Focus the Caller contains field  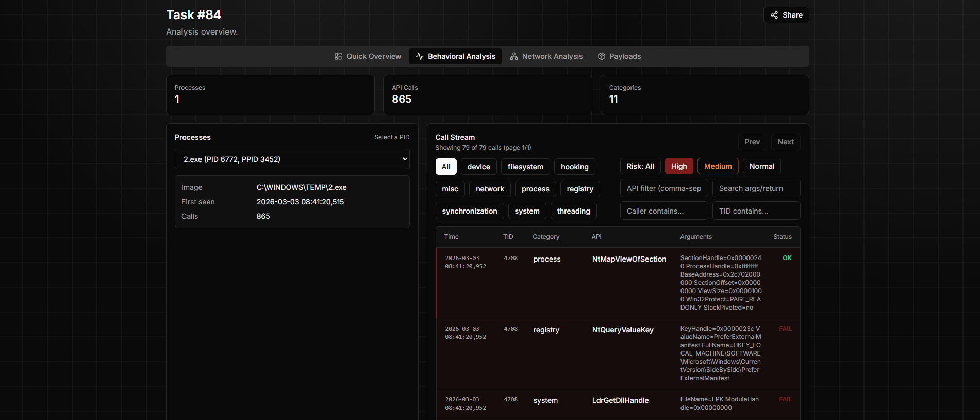tap(664, 211)
